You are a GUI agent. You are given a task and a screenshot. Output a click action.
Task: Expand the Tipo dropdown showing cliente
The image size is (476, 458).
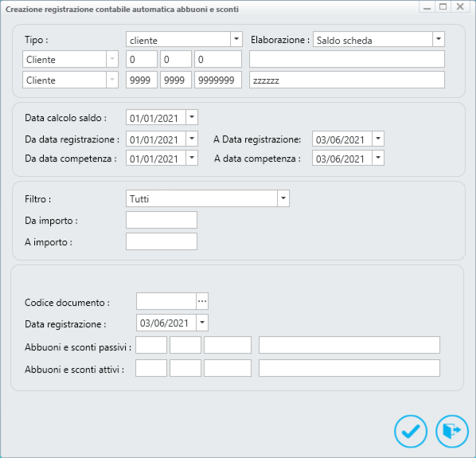click(x=236, y=39)
